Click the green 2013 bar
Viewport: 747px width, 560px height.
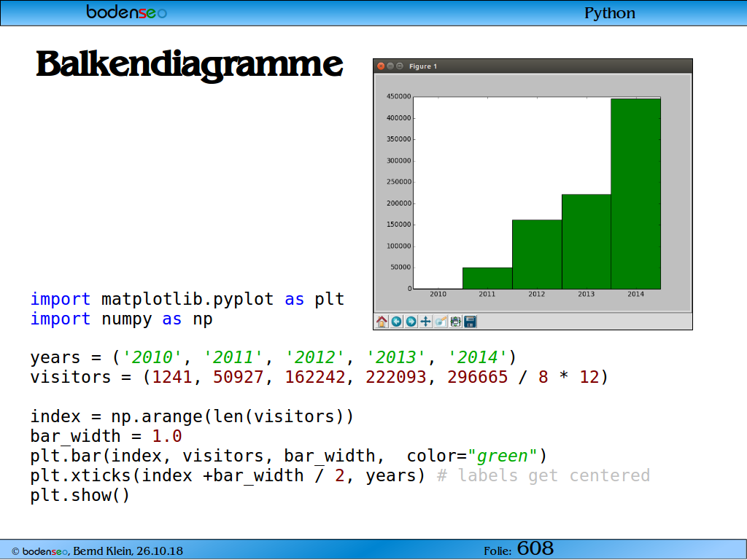(587, 241)
